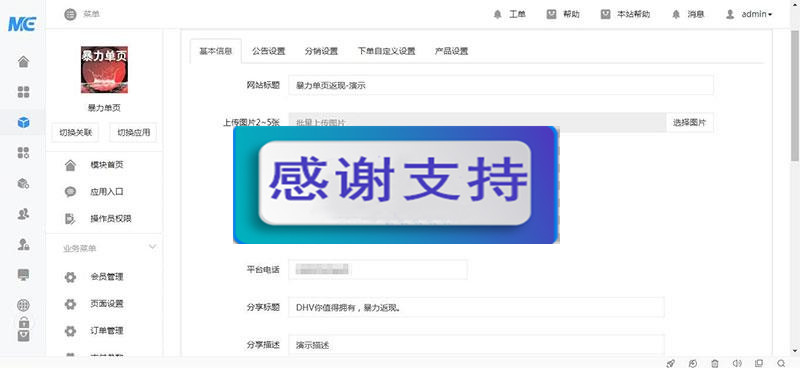Click the home icon in left sidebar
800x368 pixels.
click(x=23, y=62)
